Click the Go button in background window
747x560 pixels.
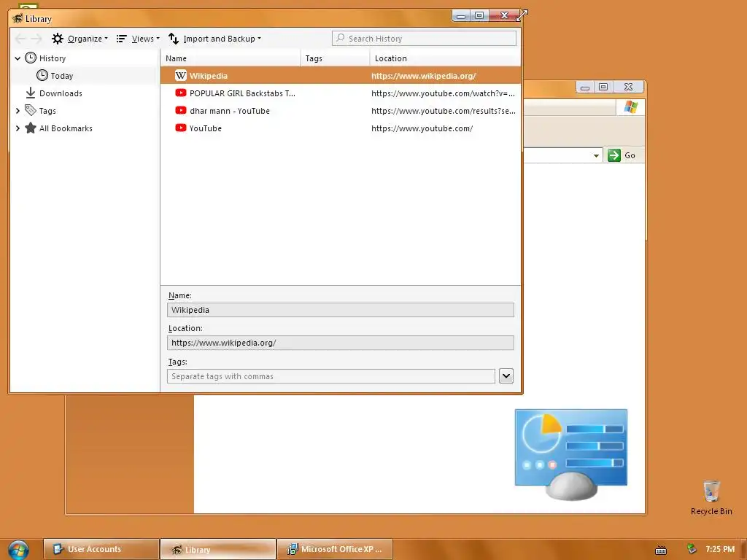[622, 155]
